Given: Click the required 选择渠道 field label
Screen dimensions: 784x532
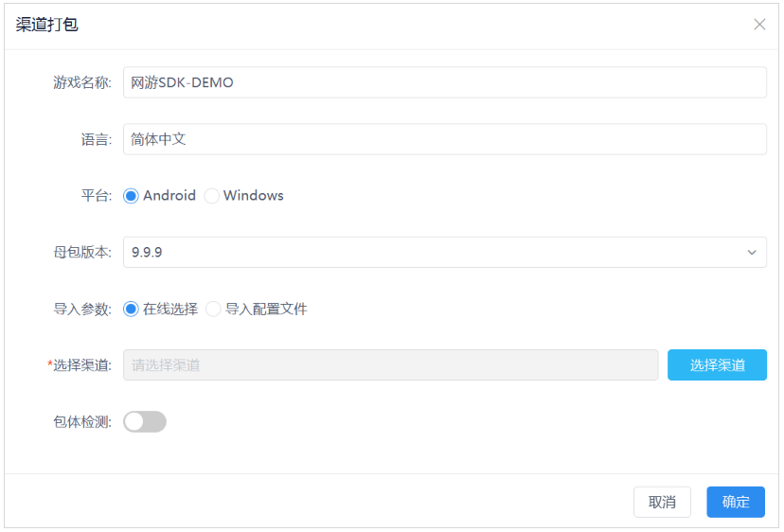Looking at the screenshot, I should pyautogui.click(x=82, y=365).
